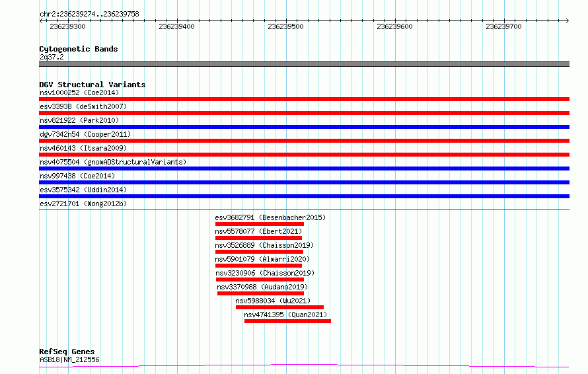Image resolution: width=588 pixels, height=374 pixels.
Task: Click the nsv997438 (Coe2014) label
Action: [x=77, y=176]
